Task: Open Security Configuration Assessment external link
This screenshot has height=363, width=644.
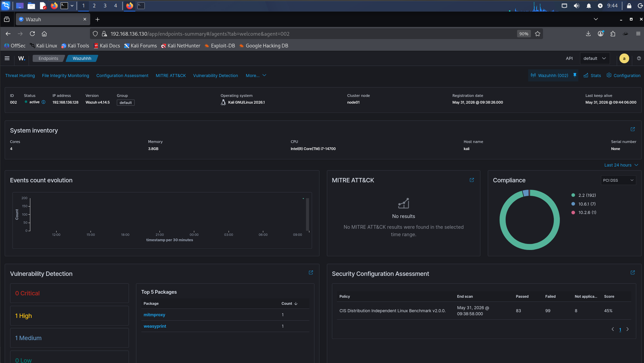Action: [633, 273]
